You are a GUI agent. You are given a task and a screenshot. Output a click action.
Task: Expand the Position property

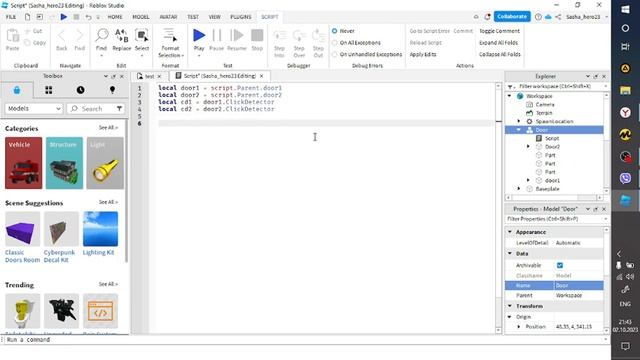point(519,327)
